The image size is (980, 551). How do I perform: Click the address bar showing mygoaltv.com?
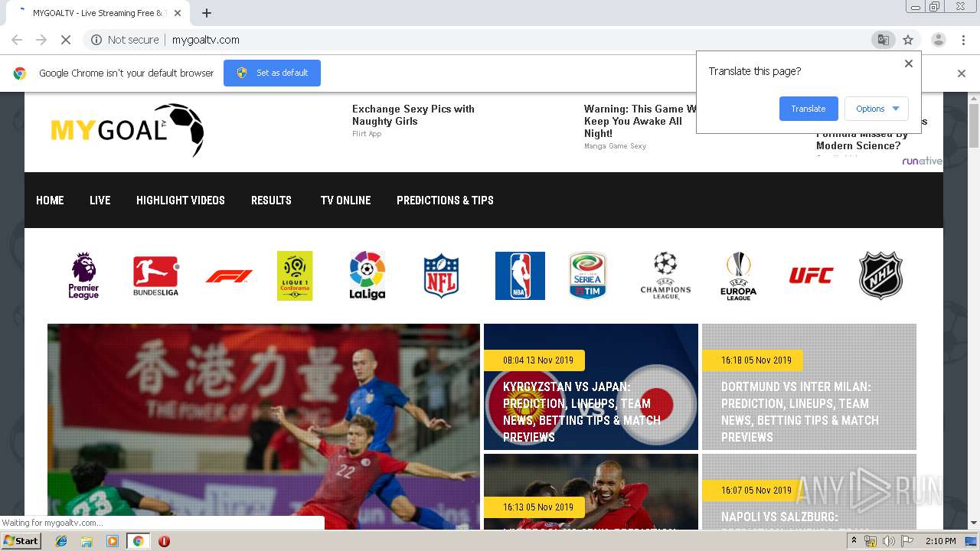[x=490, y=40]
